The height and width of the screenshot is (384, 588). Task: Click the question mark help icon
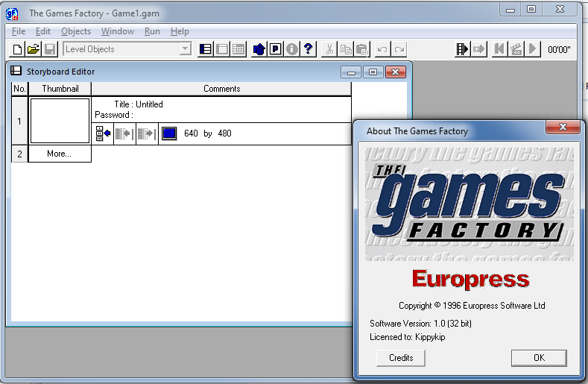pos(308,49)
